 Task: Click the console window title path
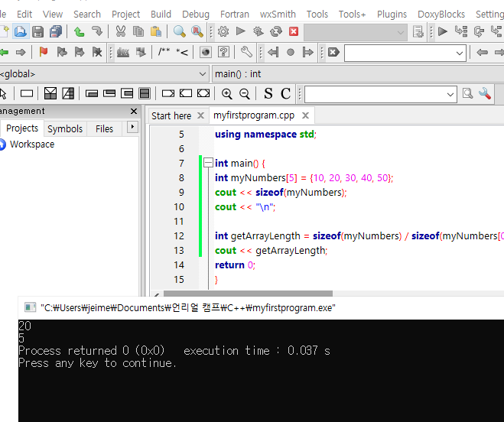pyautogui.click(x=187, y=307)
